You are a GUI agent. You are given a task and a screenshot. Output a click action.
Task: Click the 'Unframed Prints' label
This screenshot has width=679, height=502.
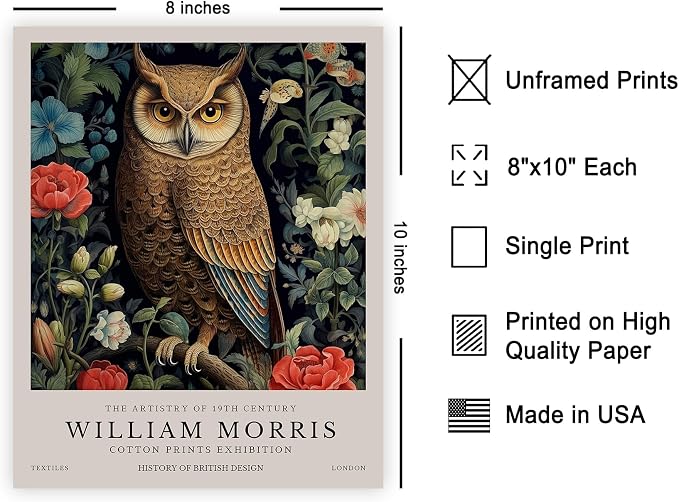[591, 80]
